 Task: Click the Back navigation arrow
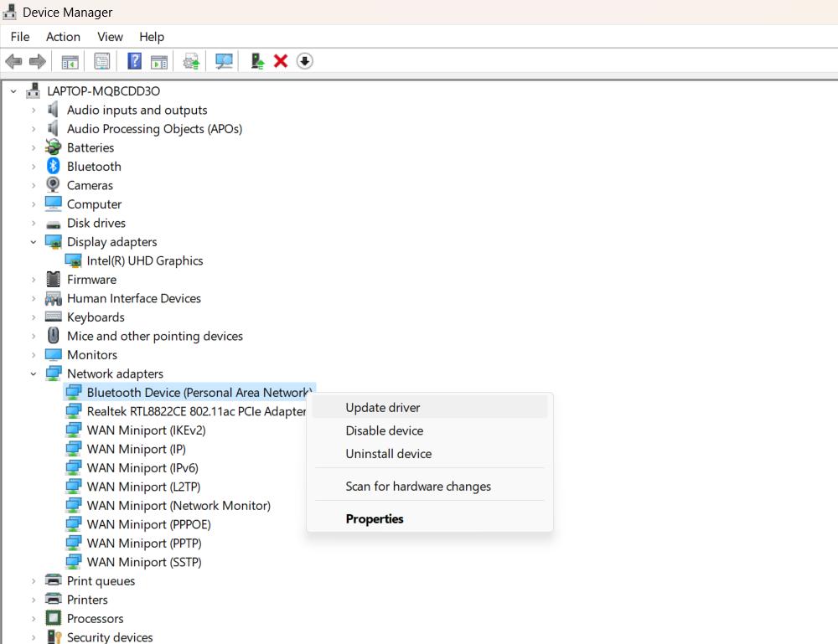coord(13,60)
